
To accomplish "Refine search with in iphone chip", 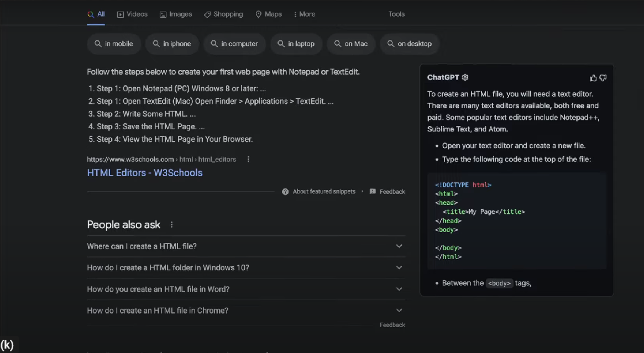I will tap(172, 44).
